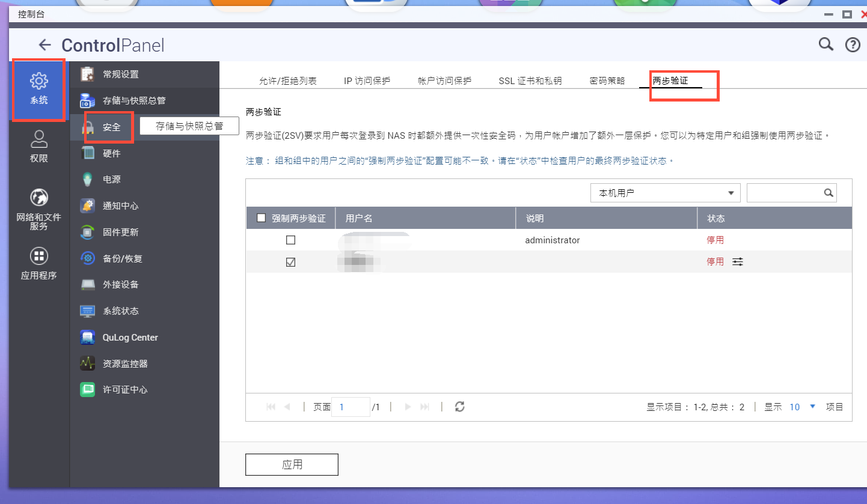This screenshot has height=504, width=867.
Task: Click the 固件更新 icon
Action: 88,232
